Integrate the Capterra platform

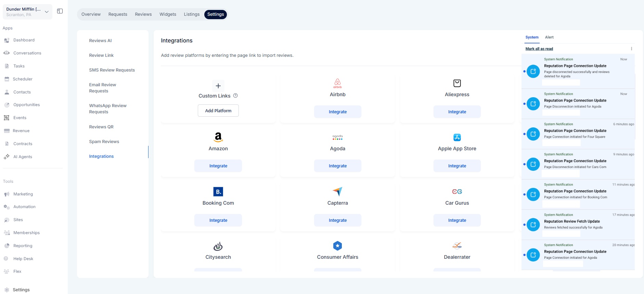click(x=338, y=220)
